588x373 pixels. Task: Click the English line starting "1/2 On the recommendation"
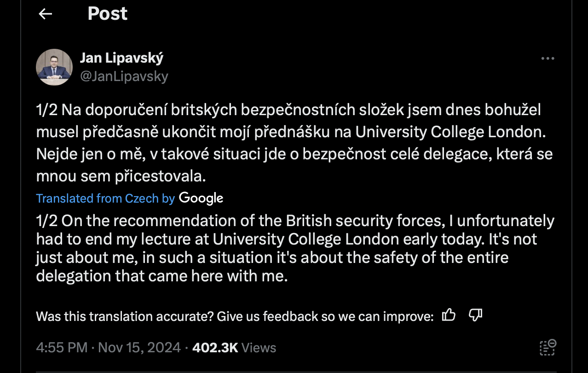pyautogui.click(x=294, y=221)
